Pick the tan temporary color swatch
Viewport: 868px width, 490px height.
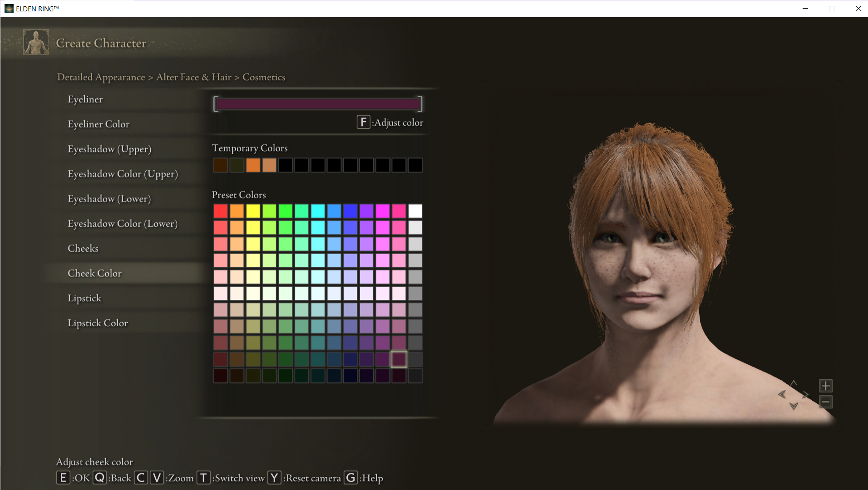269,165
